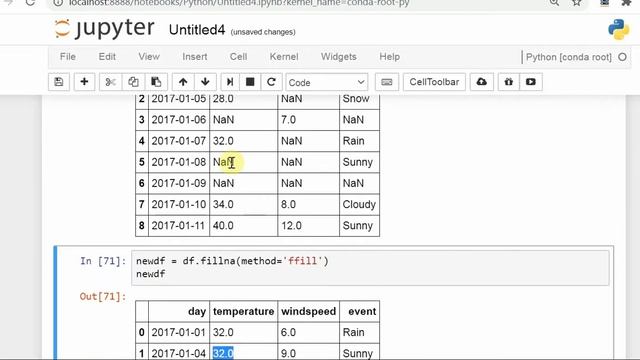640x360 pixels.
Task: Paste cells below icon
Action: coord(156,82)
